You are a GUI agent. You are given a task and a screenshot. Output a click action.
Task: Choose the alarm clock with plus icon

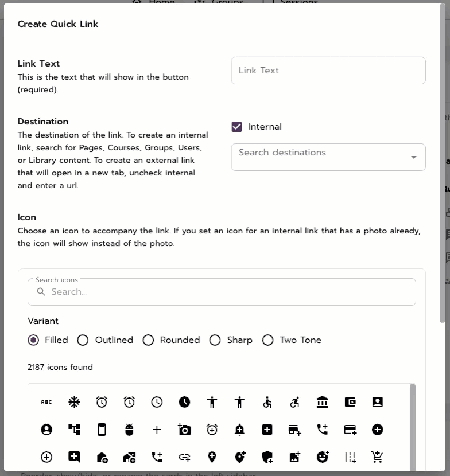[x=212, y=430]
